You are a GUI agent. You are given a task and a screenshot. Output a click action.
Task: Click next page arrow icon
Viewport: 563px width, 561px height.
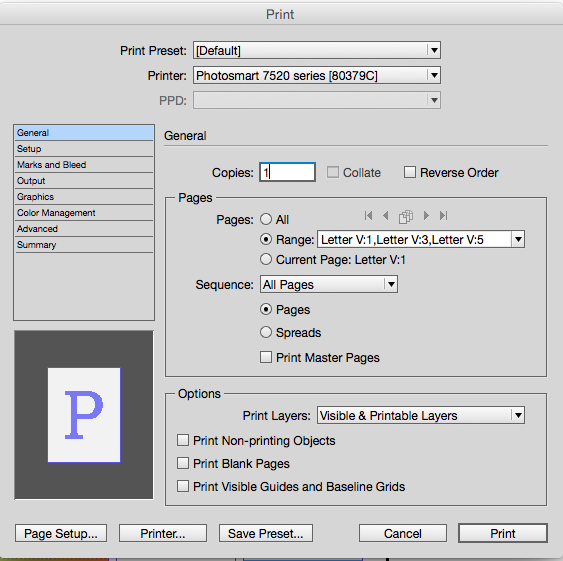click(426, 215)
